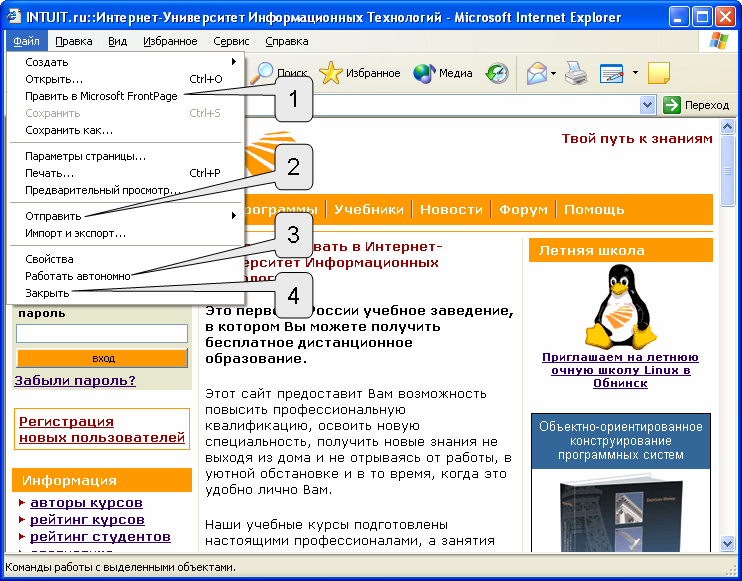Image resolution: width=742 pixels, height=581 pixels.
Task: Go to Помощь navigation tab
Action: point(594,210)
